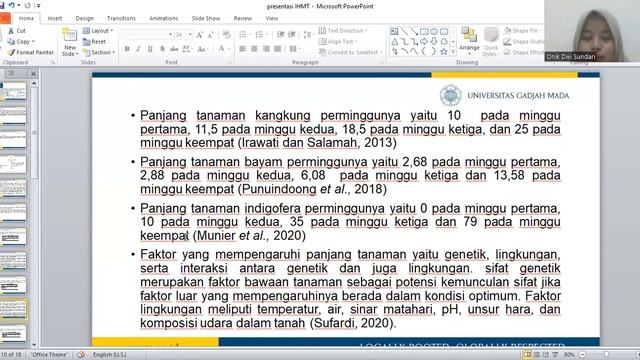Click the Redo icon in Quick Access Toolbar

click(x=27, y=6)
